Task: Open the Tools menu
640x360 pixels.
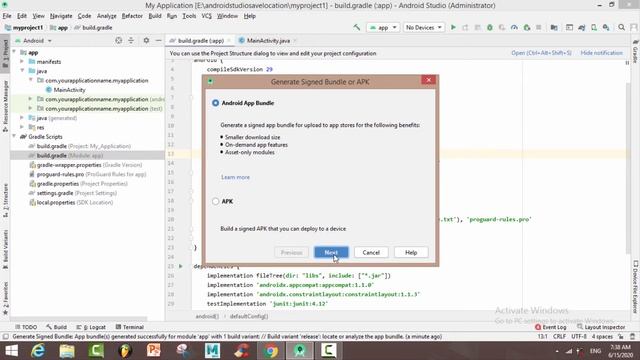Action: click(189, 16)
